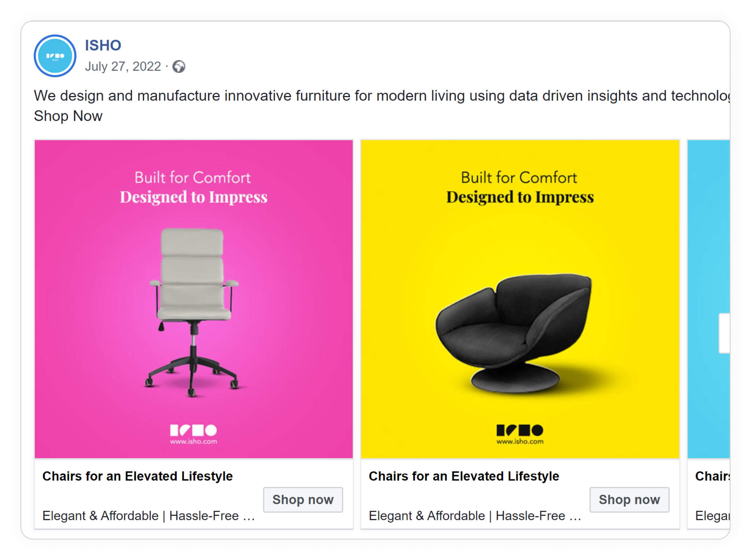Click the black ISHO logo on yellow ad
751x560 pixels.
pos(519,430)
